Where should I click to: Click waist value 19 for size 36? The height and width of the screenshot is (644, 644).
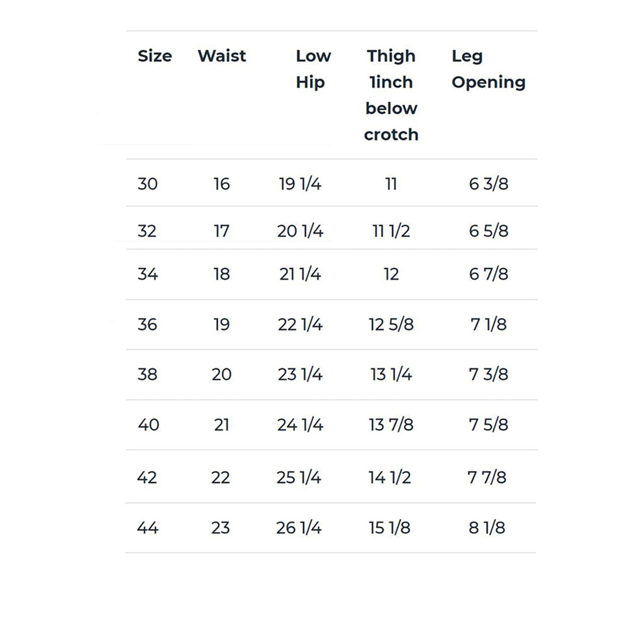point(221,325)
